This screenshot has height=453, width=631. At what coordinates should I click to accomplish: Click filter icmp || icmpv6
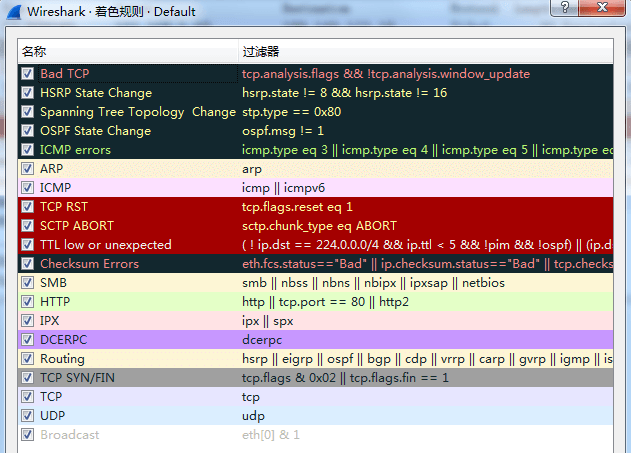(283, 188)
